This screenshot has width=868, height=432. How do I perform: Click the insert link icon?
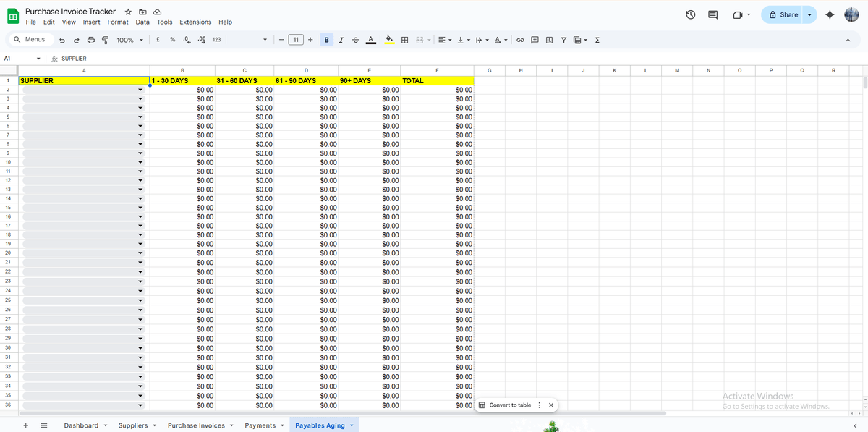519,40
